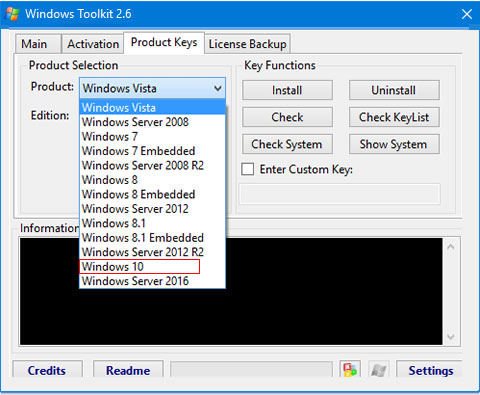The width and height of the screenshot is (480, 395).
Task: Select Windows 10 from product list
Action: (x=153, y=266)
